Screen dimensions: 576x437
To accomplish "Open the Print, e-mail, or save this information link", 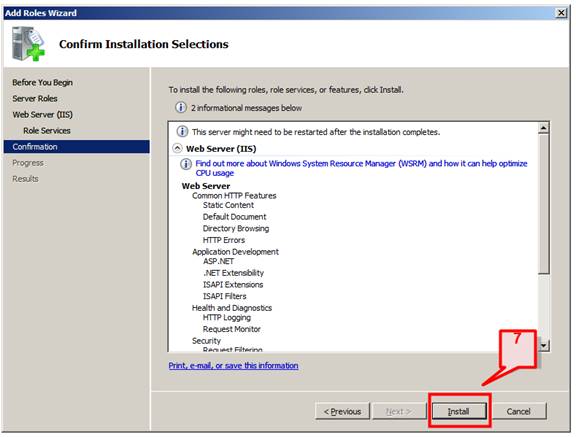I will click(233, 365).
